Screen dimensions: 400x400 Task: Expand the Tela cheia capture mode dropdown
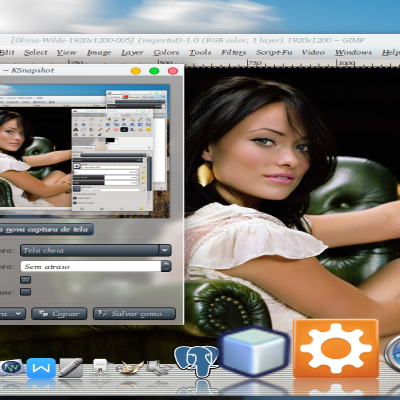point(96,250)
